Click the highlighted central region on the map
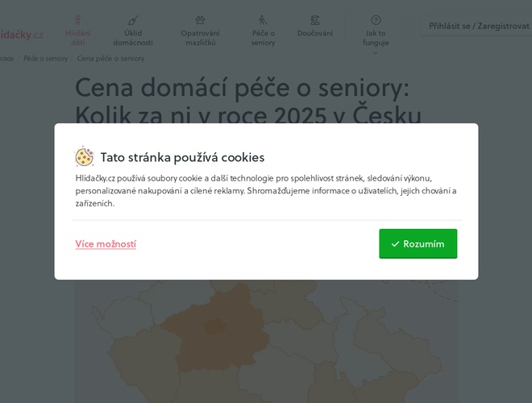Viewport: 532px width, 403px height. [214, 326]
